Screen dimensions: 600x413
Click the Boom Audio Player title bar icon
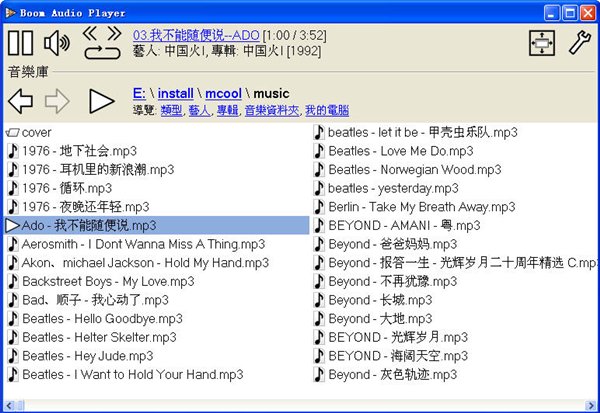(x=10, y=13)
